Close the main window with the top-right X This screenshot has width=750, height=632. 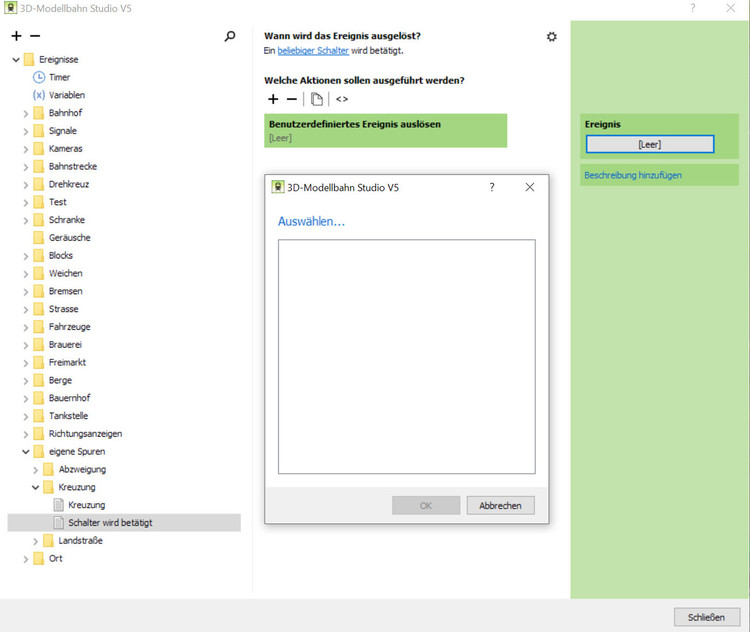tap(730, 8)
